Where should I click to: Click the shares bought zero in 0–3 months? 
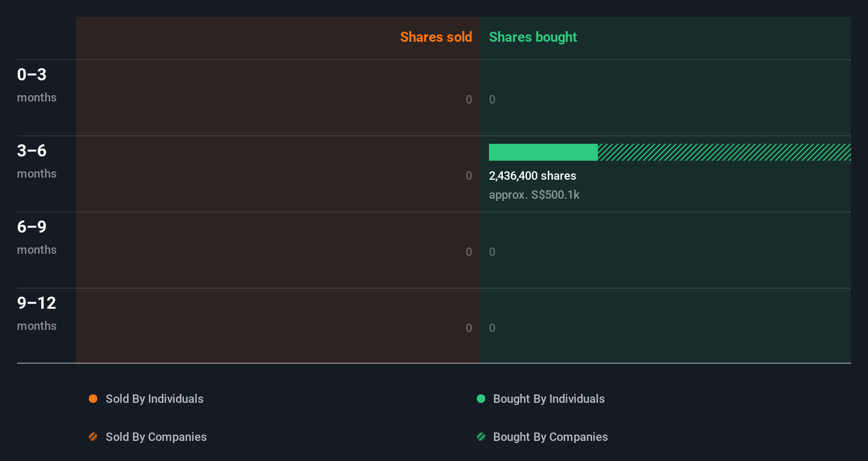(x=492, y=99)
